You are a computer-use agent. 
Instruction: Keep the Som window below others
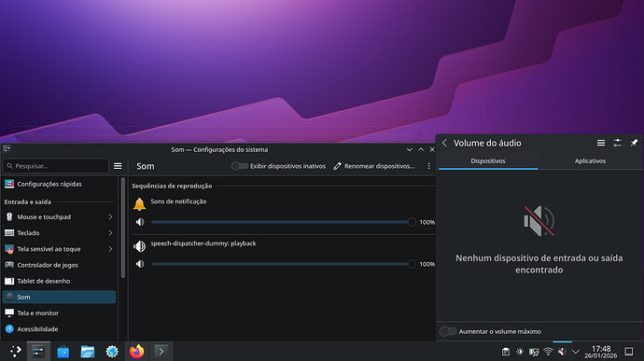[410, 149]
